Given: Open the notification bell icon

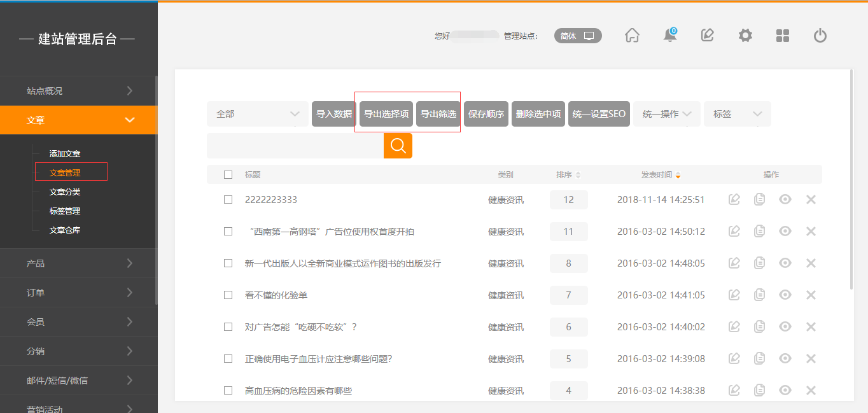Looking at the screenshot, I should 670,36.
